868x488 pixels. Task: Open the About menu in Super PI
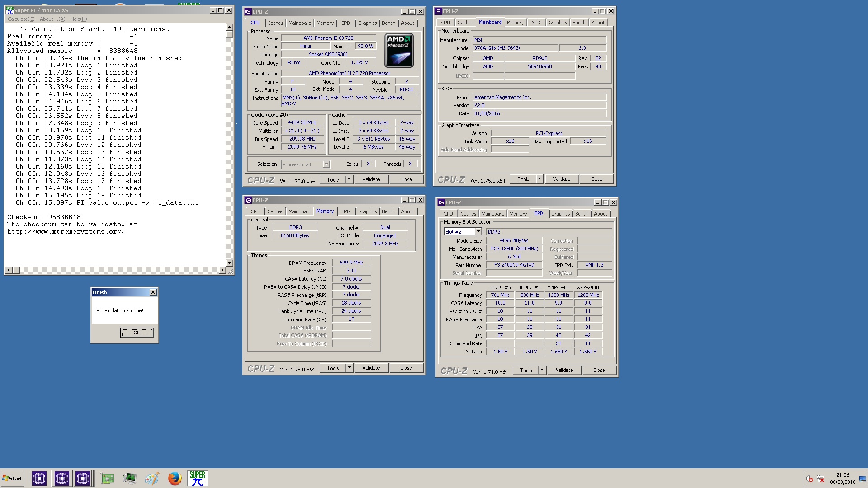tap(52, 19)
